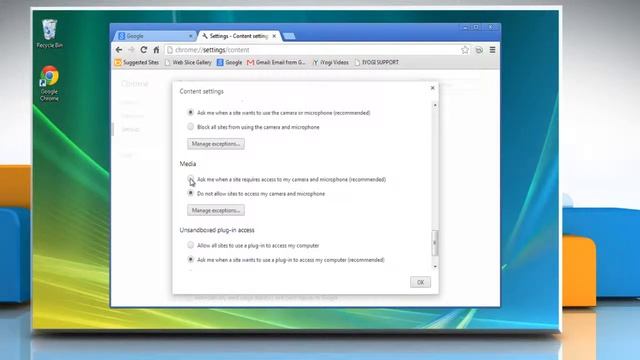640x360 pixels.
Task: Click the Media section heading
Action: pos(188,164)
